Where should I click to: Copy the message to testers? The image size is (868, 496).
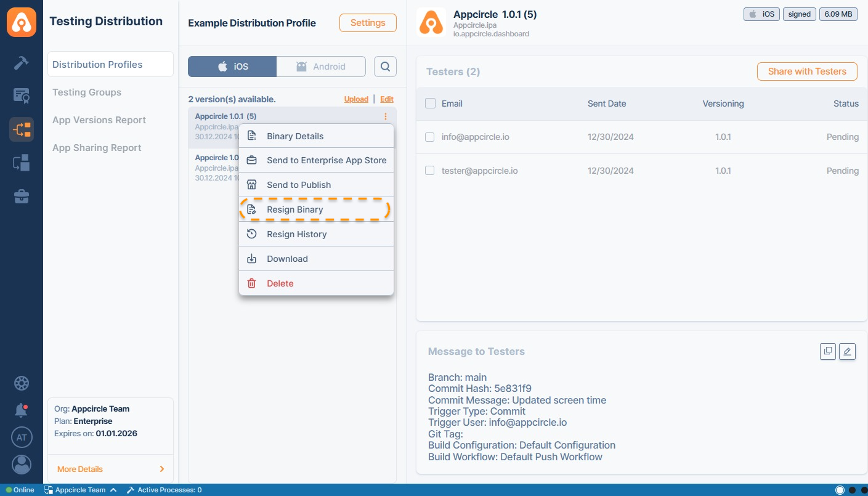coord(828,351)
